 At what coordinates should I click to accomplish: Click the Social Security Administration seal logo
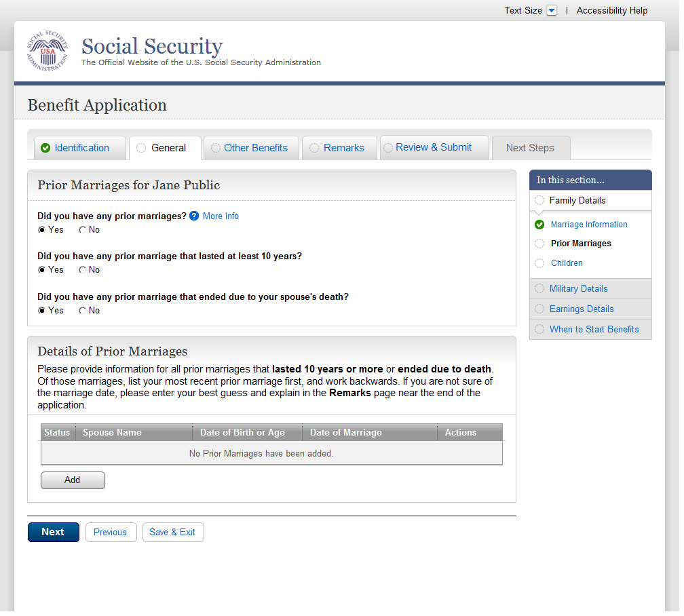pyautogui.click(x=47, y=52)
